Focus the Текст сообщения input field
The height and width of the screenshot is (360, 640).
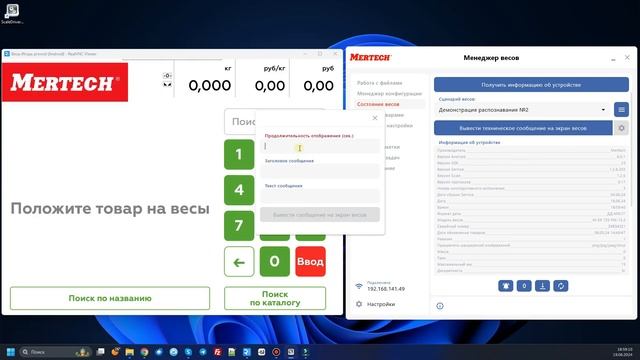(x=320, y=196)
